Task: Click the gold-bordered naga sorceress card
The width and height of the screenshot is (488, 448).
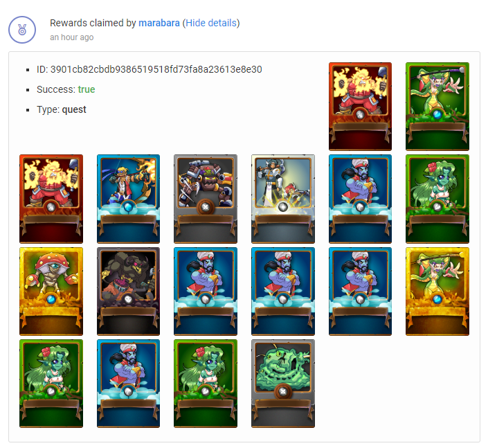Action: point(437,292)
